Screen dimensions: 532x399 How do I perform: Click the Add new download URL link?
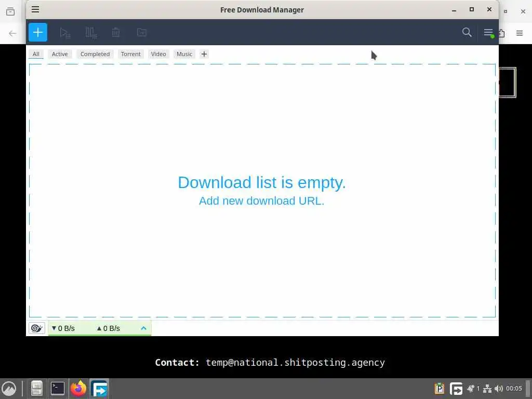click(x=262, y=201)
